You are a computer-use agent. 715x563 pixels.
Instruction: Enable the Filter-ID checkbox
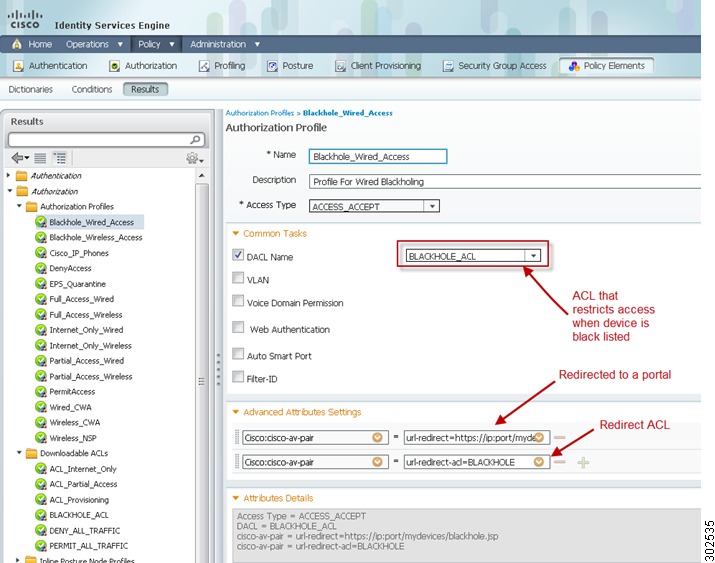[238, 377]
